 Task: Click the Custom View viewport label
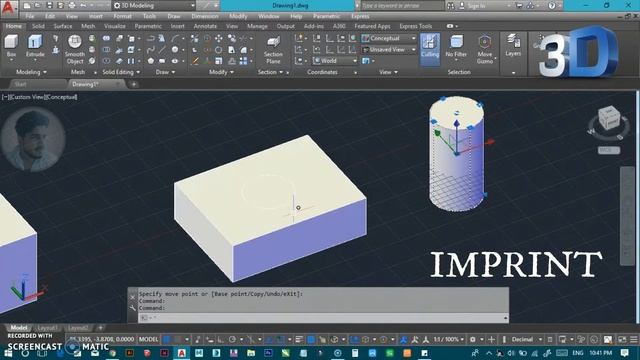[27, 97]
